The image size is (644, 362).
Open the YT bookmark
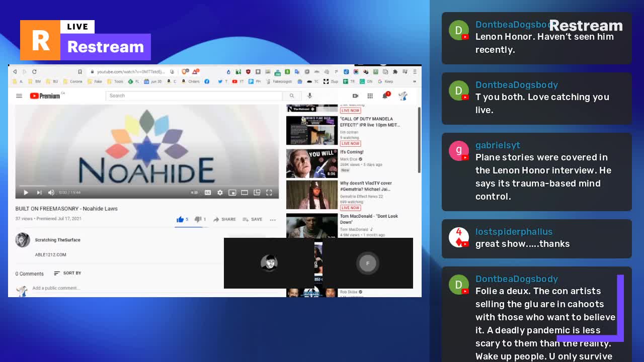tap(238, 81)
